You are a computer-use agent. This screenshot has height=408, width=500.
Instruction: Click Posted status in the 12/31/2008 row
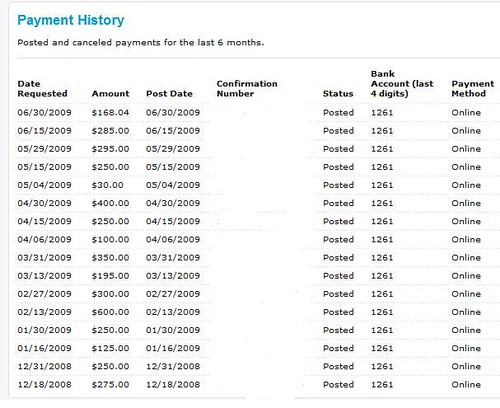(338, 366)
